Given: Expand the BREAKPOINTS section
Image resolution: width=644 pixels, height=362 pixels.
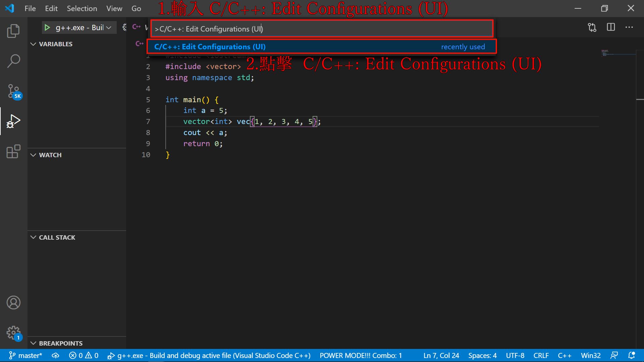Looking at the screenshot, I should (60, 343).
